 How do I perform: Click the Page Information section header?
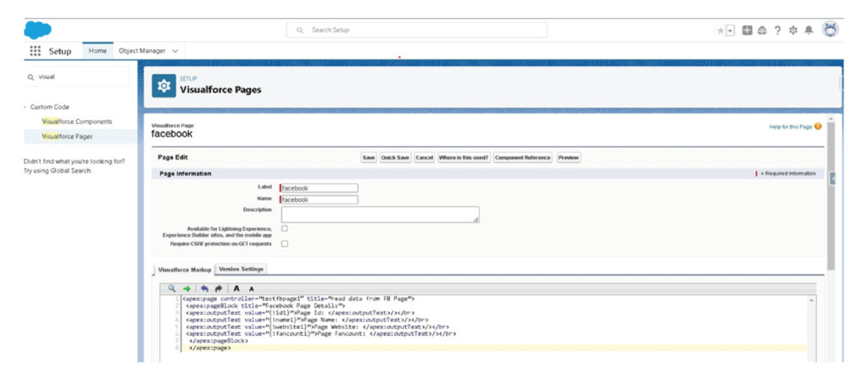pyautogui.click(x=487, y=174)
